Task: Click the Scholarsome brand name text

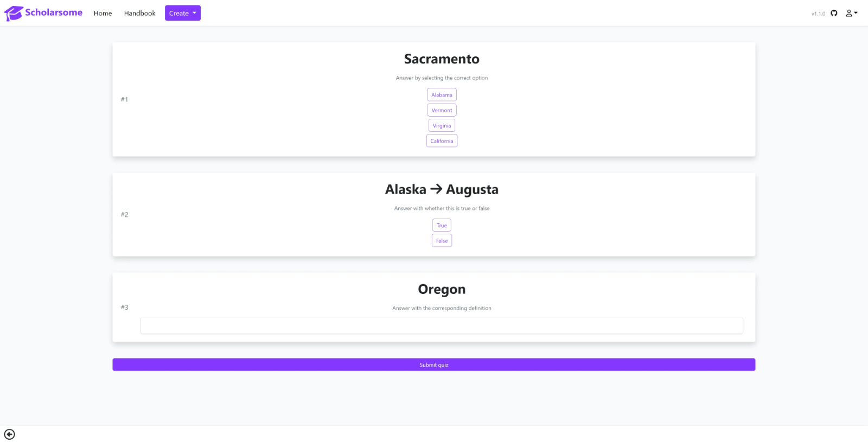Action: tap(54, 12)
